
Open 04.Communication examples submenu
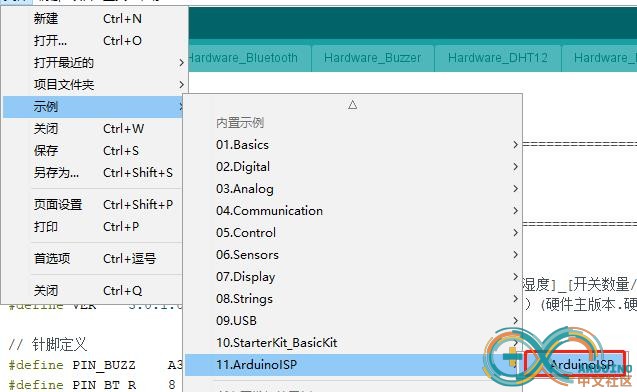[353, 210]
